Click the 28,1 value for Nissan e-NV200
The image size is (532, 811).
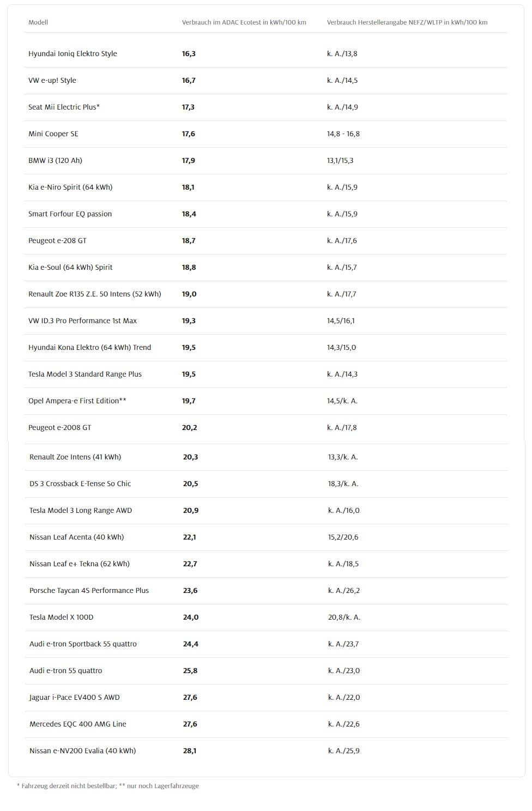click(190, 751)
